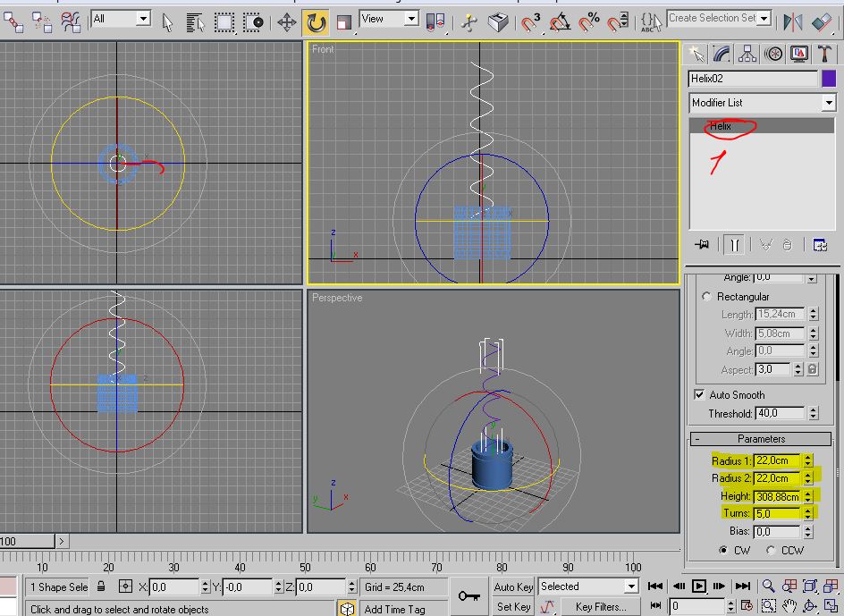844x616 pixels.
Task: Open Edit Named Selection Sets
Action: click(x=651, y=22)
